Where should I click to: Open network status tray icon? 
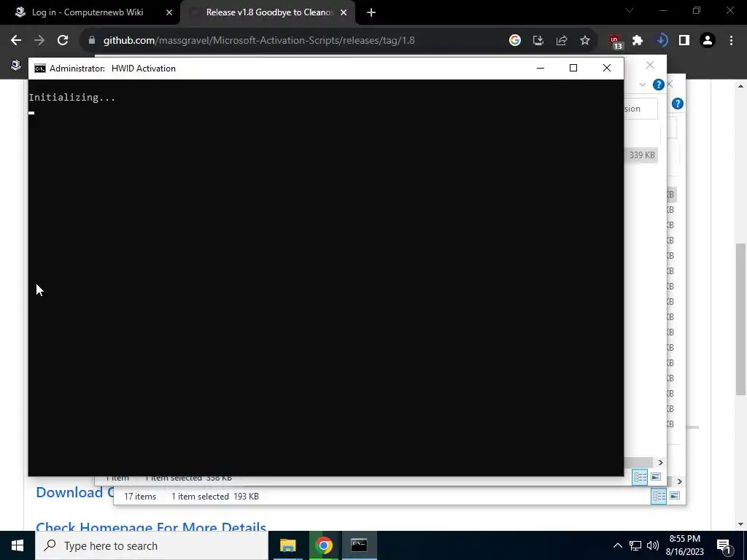[635, 545]
